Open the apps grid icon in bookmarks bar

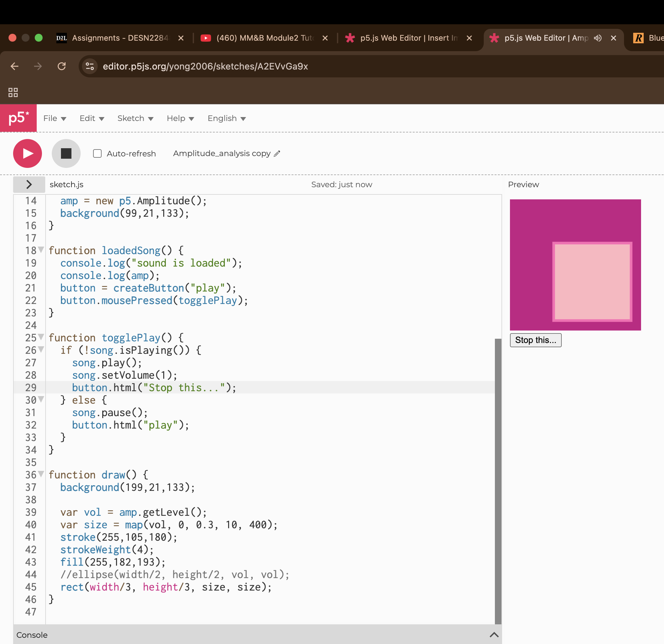tap(13, 92)
